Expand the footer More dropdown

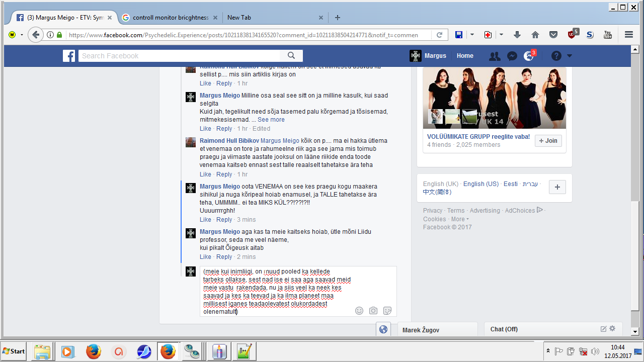(460, 219)
